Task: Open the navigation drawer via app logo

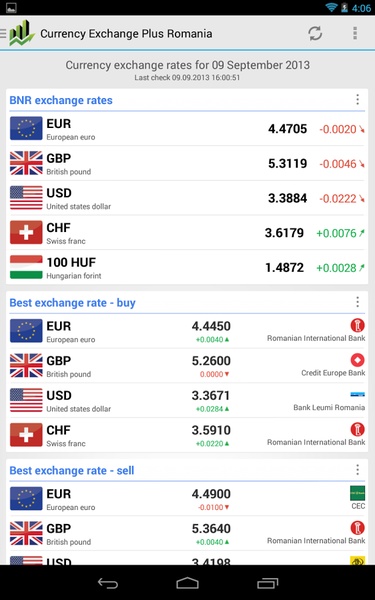Action: (18, 33)
